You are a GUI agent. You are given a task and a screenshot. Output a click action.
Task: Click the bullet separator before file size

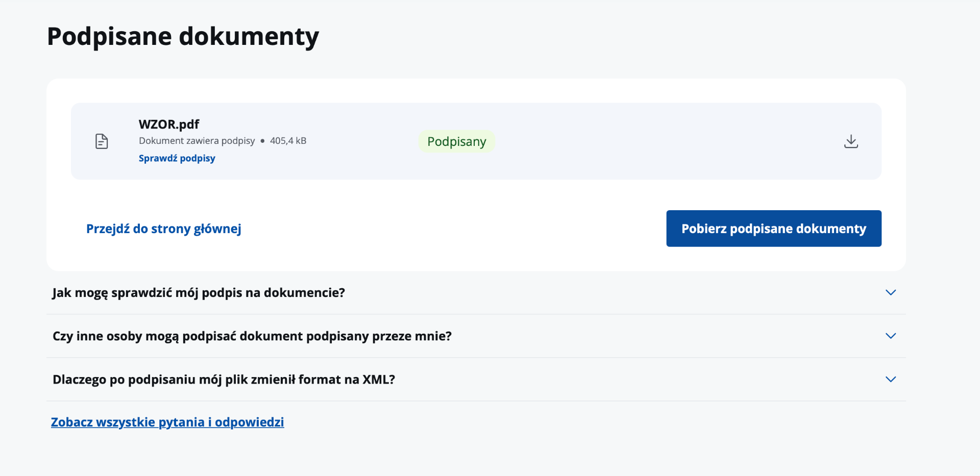(262, 141)
